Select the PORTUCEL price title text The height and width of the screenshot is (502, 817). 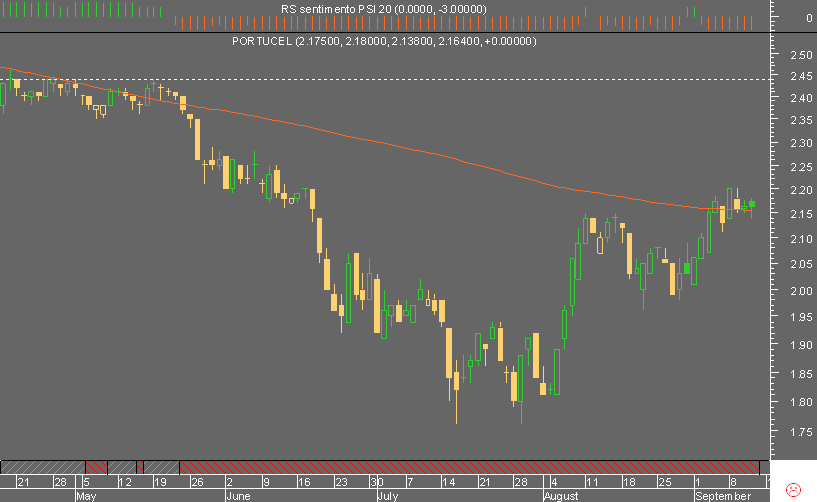click(x=384, y=41)
